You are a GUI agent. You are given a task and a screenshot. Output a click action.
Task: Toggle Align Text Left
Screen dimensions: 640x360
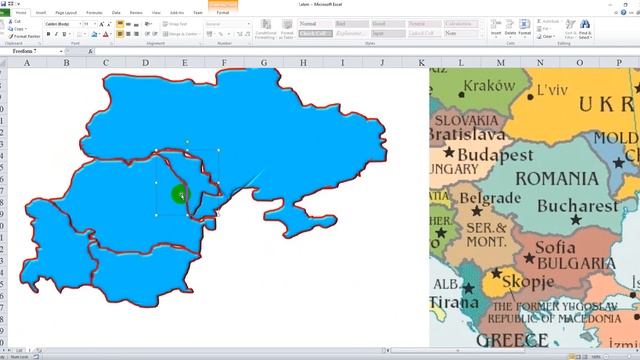point(120,34)
